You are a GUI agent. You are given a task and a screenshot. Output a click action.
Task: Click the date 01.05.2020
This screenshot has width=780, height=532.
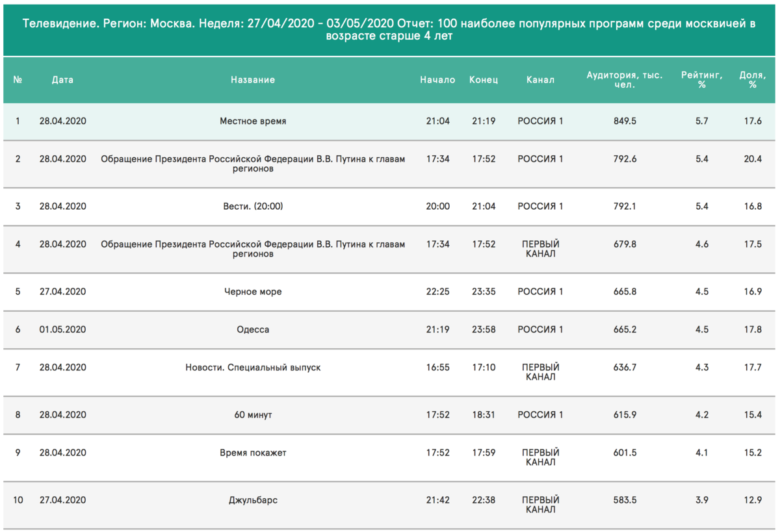coord(63,329)
